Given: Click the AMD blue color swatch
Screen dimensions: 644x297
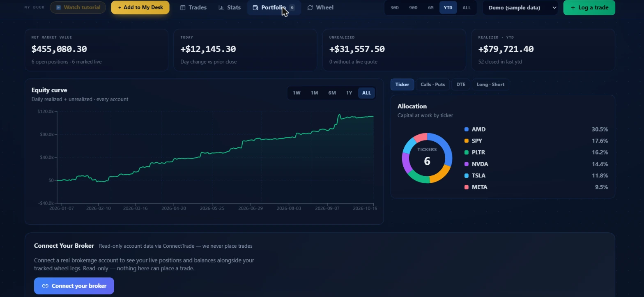Looking at the screenshot, I should click(466, 129).
